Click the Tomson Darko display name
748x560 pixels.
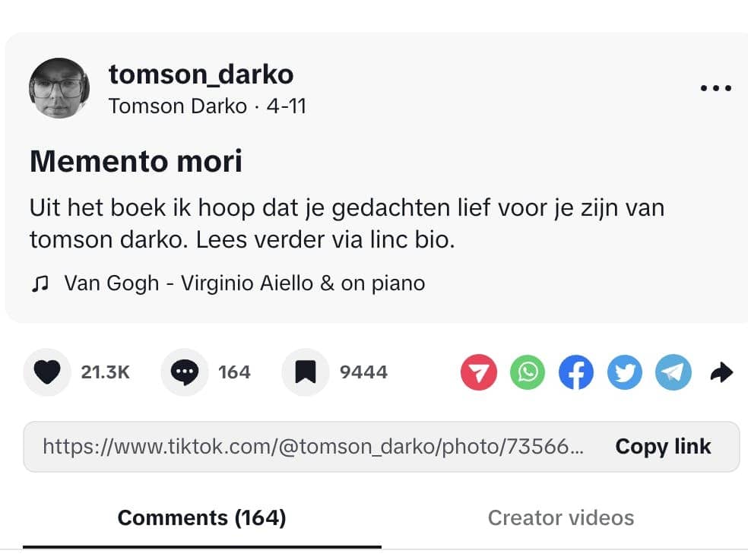point(178,106)
